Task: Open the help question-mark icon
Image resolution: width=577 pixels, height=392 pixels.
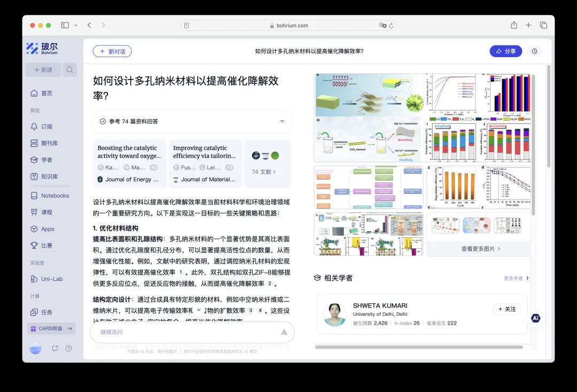Action: [68, 348]
